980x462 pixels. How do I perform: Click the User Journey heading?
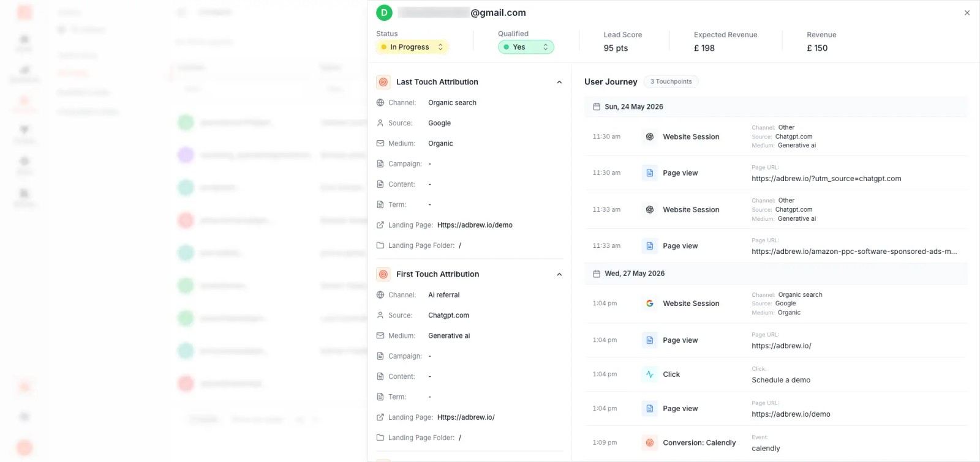(x=611, y=82)
